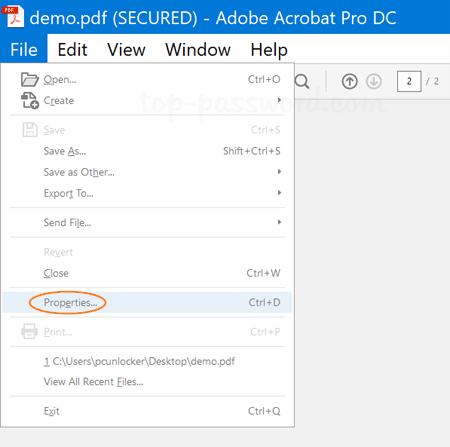Open the View menu
This screenshot has width=450, height=447.
[126, 50]
